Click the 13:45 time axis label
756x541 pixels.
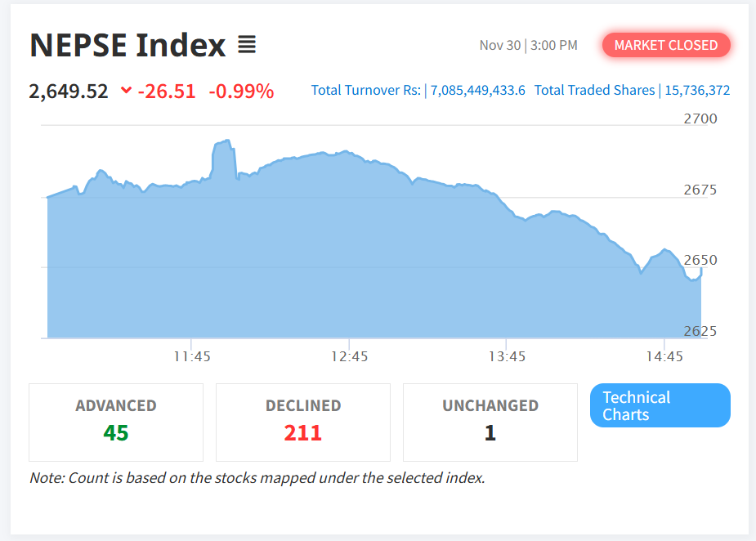(x=507, y=356)
